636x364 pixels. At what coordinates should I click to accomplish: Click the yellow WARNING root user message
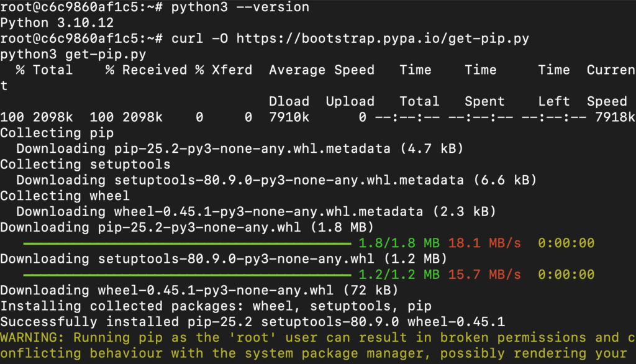[318, 345]
